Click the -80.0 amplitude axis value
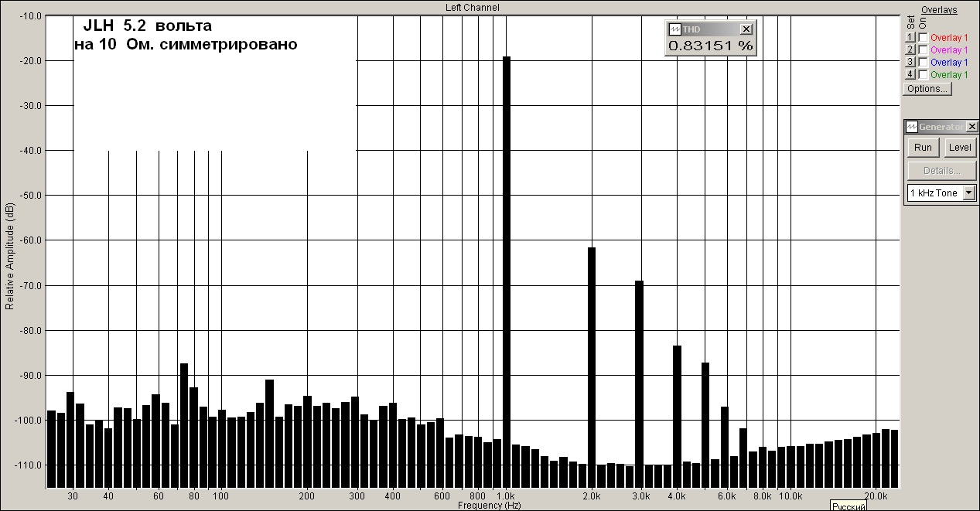This screenshot has height=511, width=980. tap(30, 330)
